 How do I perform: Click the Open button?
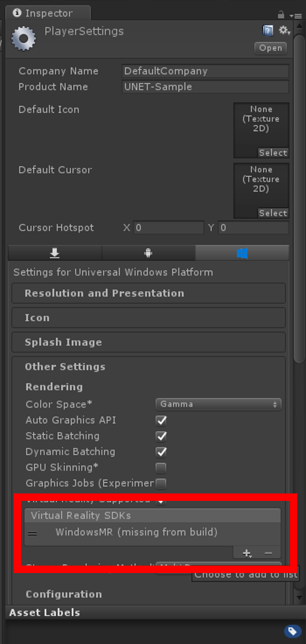point(271,48)
